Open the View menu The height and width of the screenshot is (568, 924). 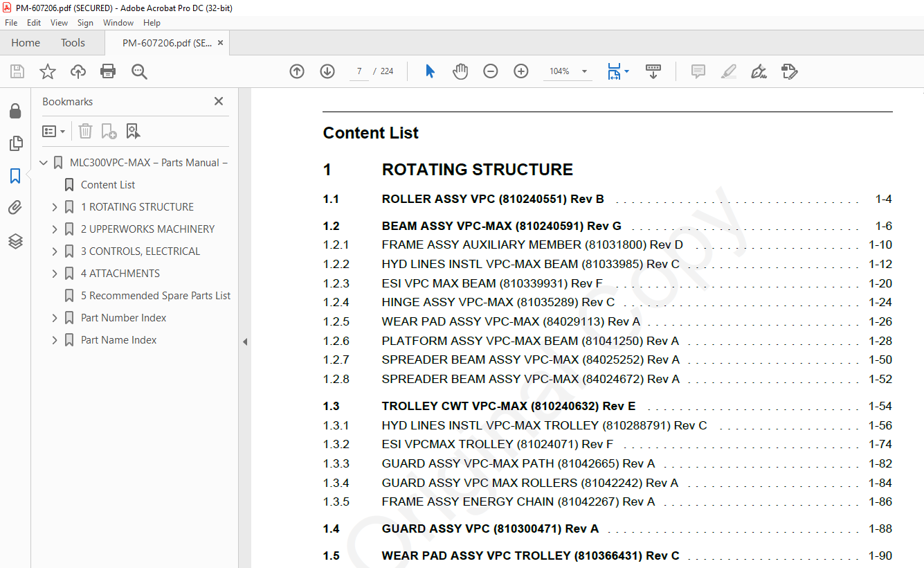point(60,23)
